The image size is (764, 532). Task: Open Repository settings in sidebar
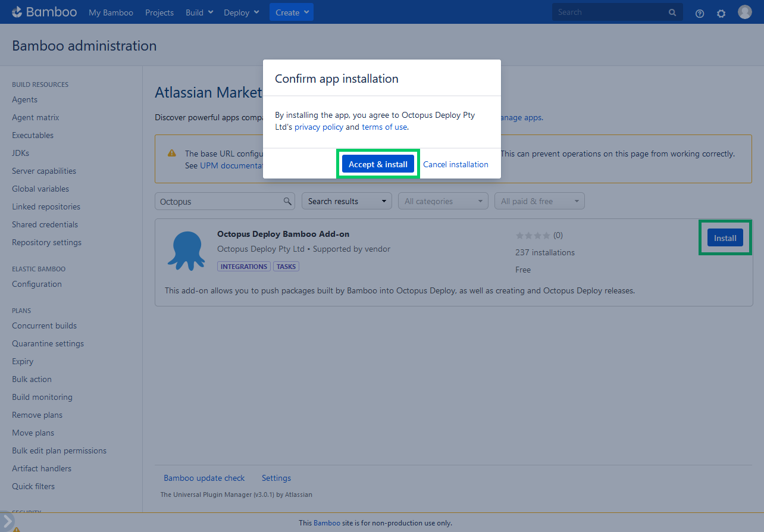[46, 242]
